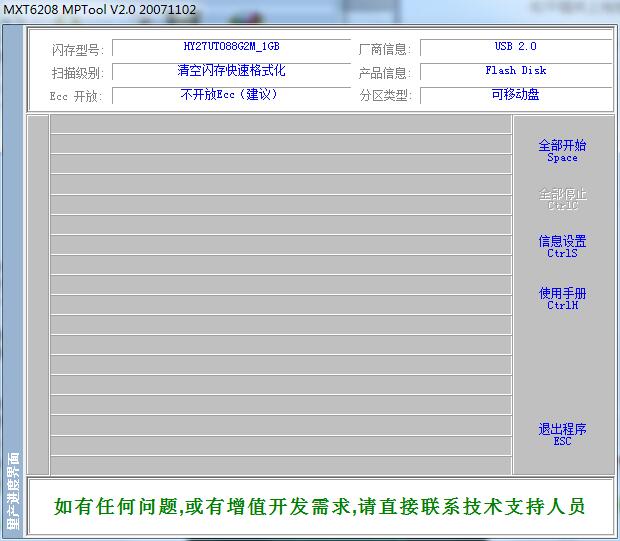The image size is (620, 541).
Task: Click the Ecc 开放 label
Action: pos(76,96)
